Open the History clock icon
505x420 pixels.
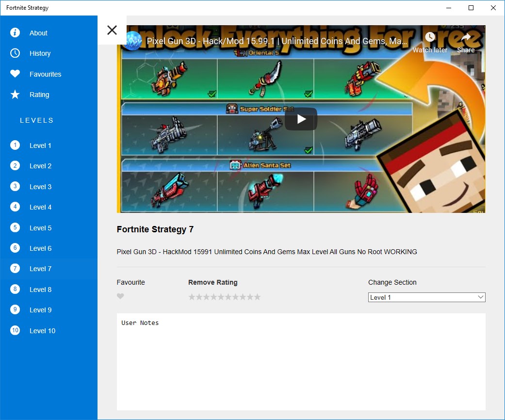(15, 53)
